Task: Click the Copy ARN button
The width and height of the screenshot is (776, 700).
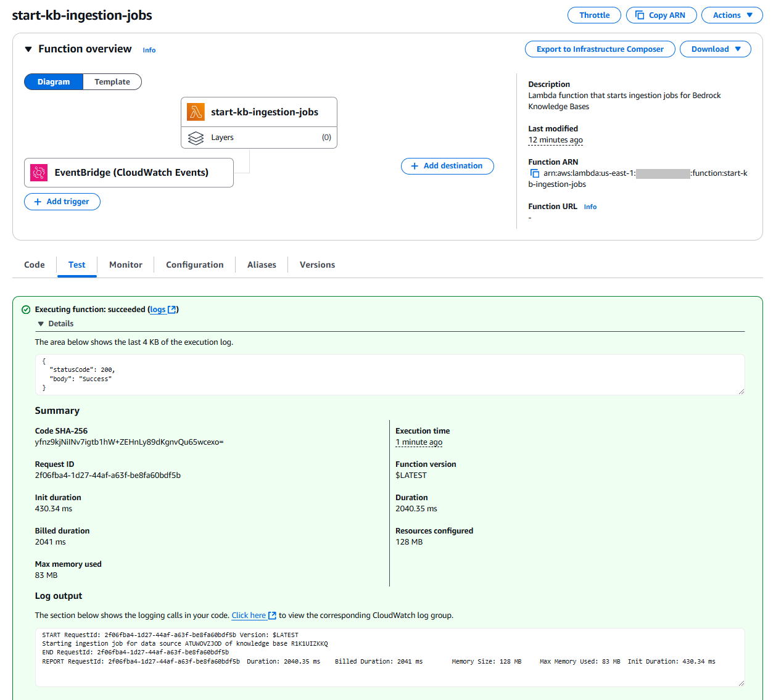Action: coord(661,15)
